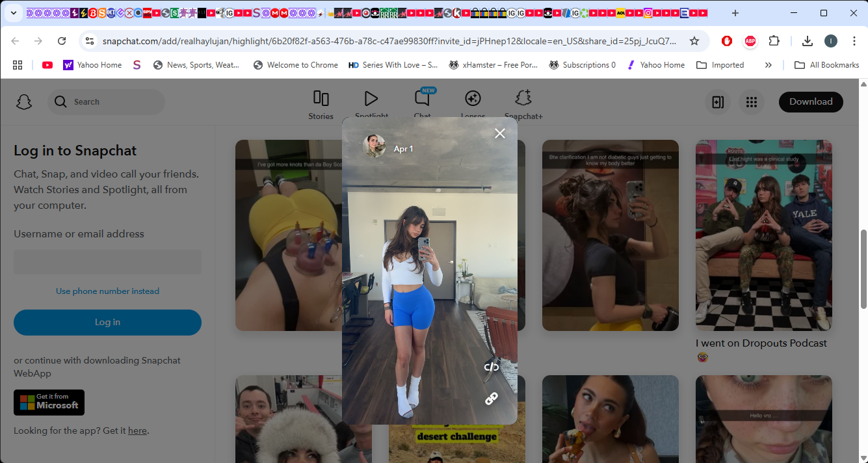This screenshot has height=463, width=868.
Task: Click scrollbar down arrow
Action: click(863, 457)
